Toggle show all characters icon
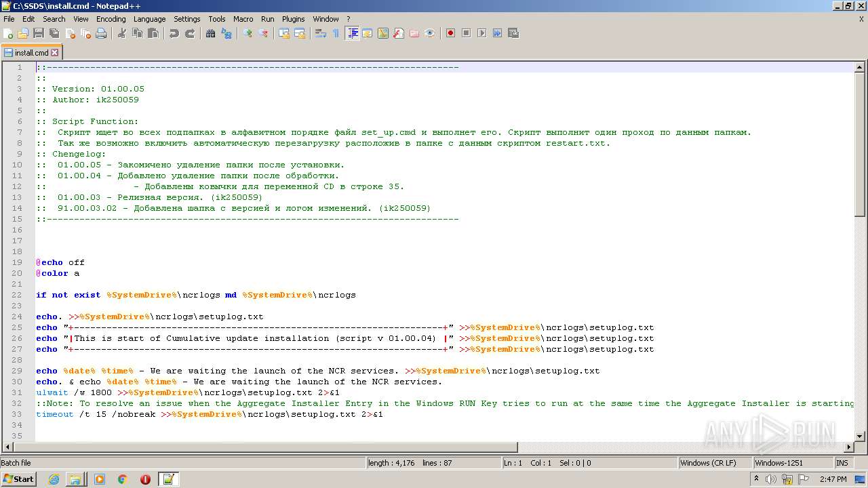Viewport: 868px width, 488px height. click(336, 33)
